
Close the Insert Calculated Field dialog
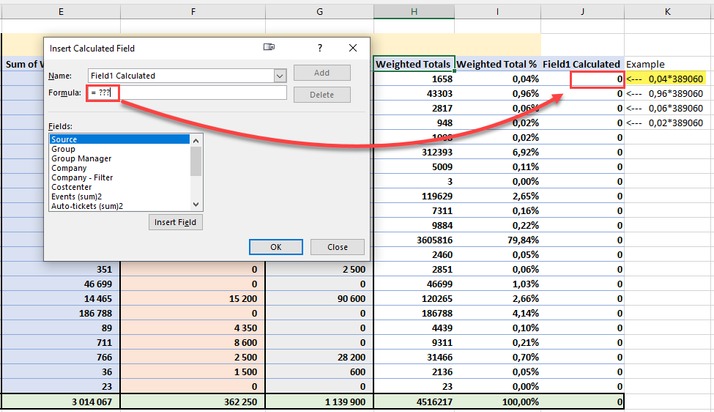coord(352,48)
